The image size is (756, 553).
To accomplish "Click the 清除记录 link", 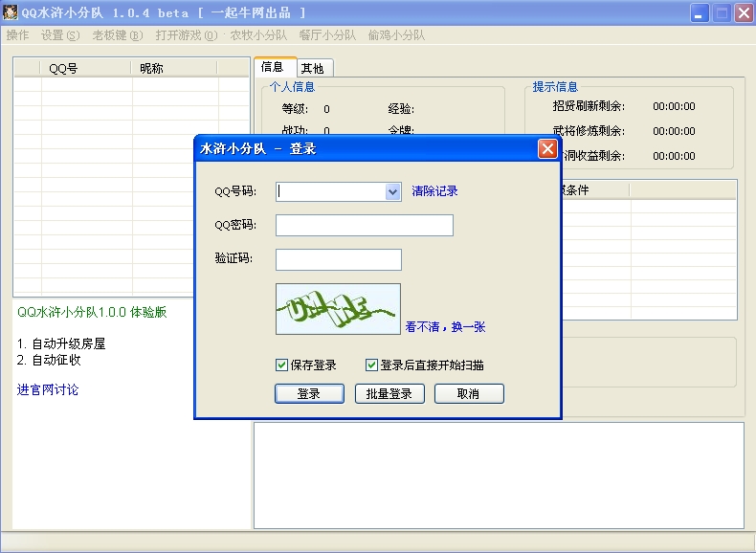I will coord(434,191).
